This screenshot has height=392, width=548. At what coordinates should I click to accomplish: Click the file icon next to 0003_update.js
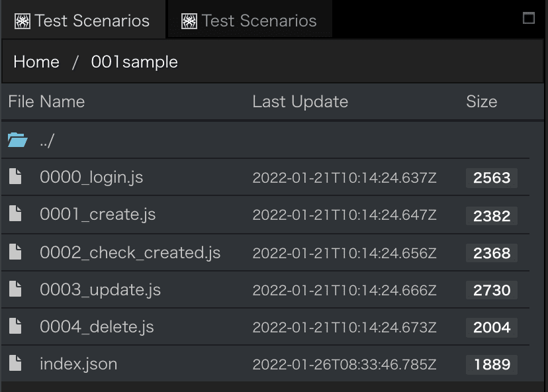coord(15,289)
